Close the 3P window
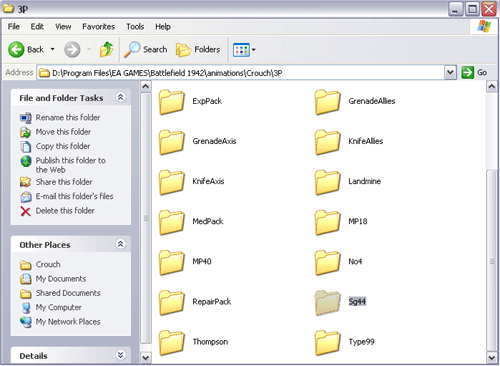 pyautogui.click(x=489, y=9)
